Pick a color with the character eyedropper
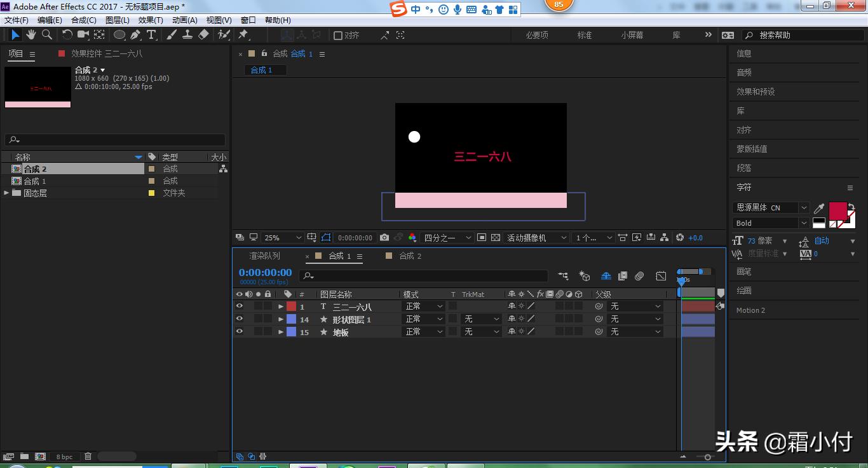The width and height of the screenshot is (868, 468). point(820,209)
